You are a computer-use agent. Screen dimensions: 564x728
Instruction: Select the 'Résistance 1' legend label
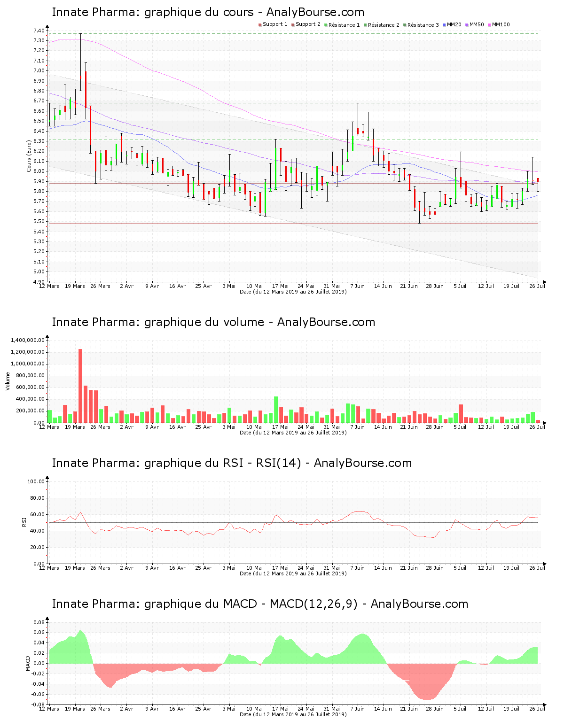coord(344,25)
